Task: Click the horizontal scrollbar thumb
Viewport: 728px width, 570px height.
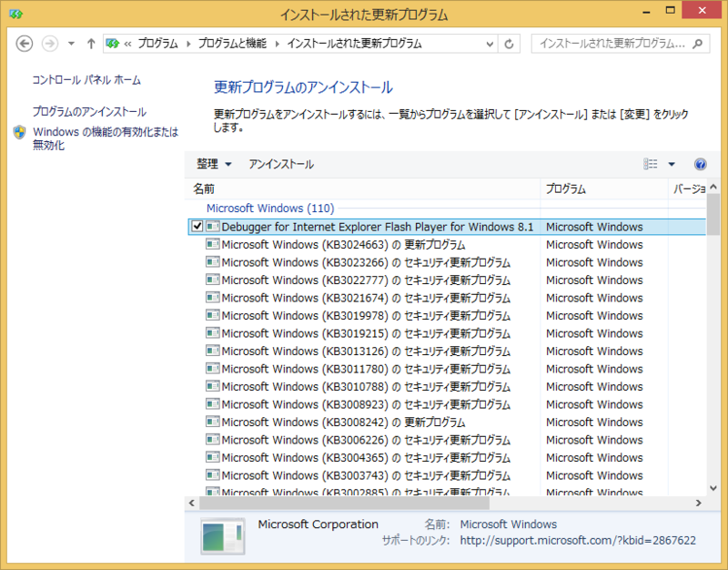Action: coord(345,503)
